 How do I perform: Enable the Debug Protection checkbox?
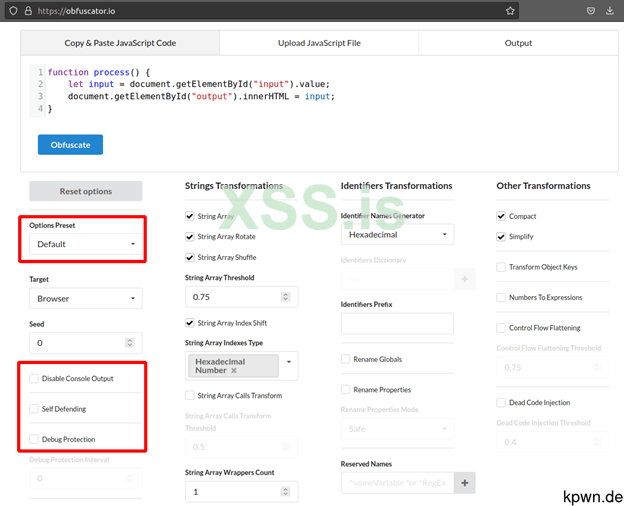click(34, 439)
